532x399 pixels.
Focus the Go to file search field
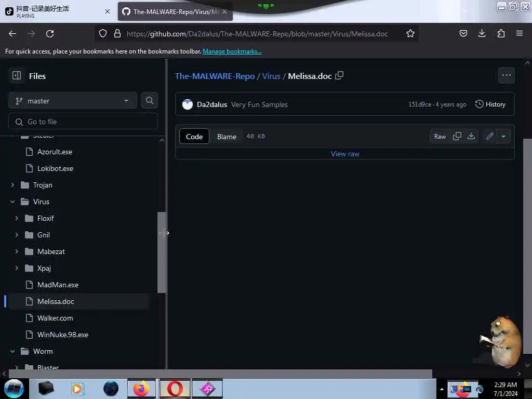coord(83,122)
